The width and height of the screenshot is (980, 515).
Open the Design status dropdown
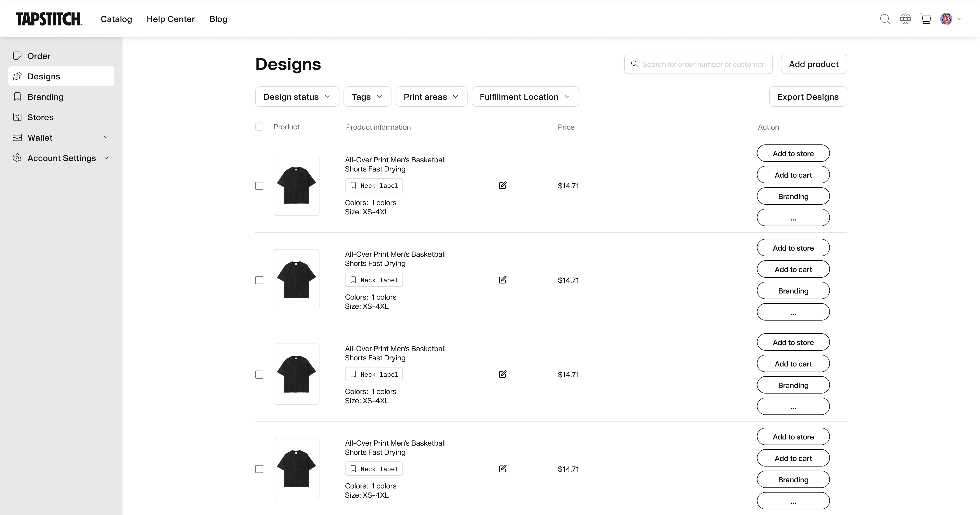pos(297,97)
